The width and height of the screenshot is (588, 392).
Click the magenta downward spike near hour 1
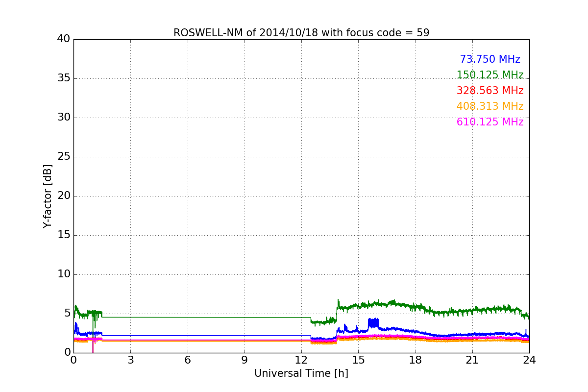pyautogui.click(x=93, y=345)
